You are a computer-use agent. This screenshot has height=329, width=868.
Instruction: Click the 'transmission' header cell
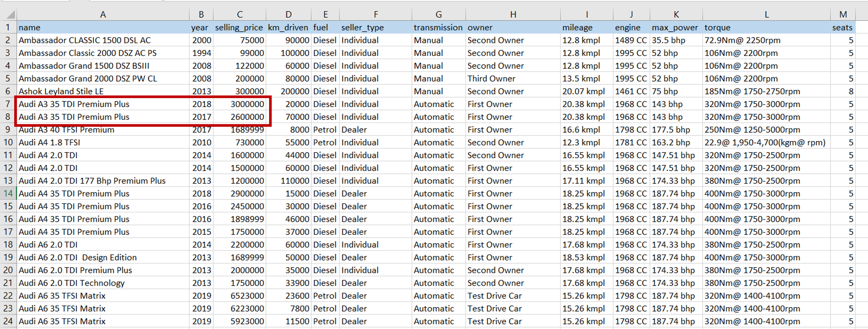[439, 27]
